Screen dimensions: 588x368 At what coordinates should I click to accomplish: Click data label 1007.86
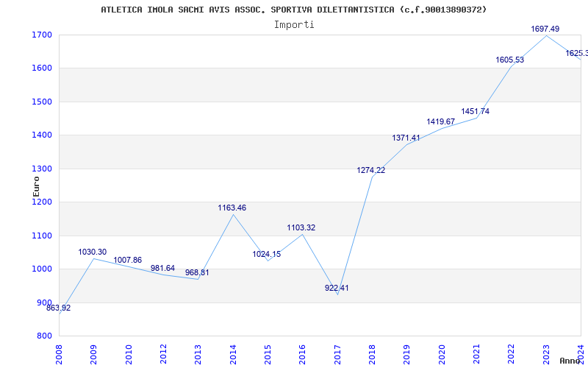(127, 260)
